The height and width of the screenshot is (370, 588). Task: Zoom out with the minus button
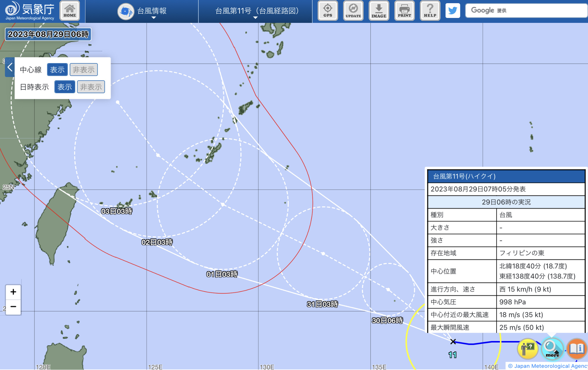pos(13,307)
